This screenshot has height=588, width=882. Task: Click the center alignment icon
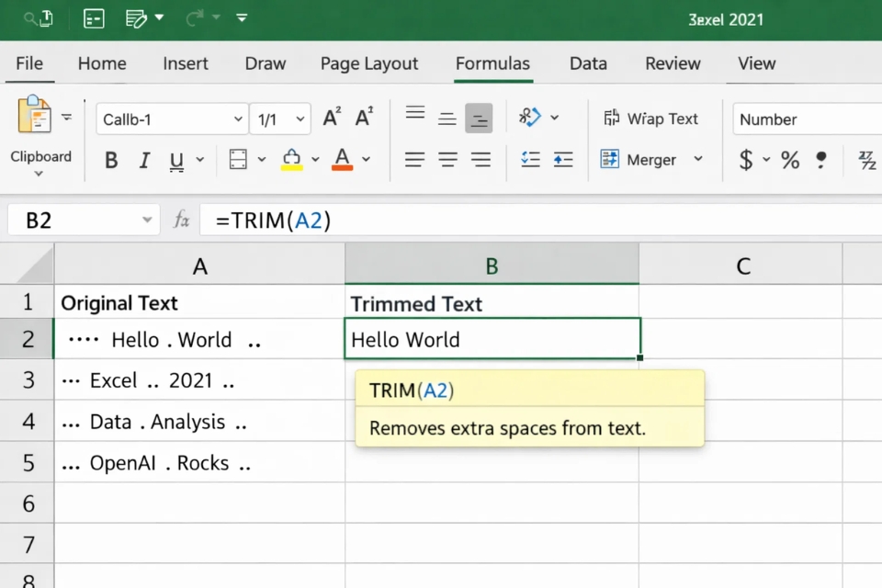click(447, 159)
